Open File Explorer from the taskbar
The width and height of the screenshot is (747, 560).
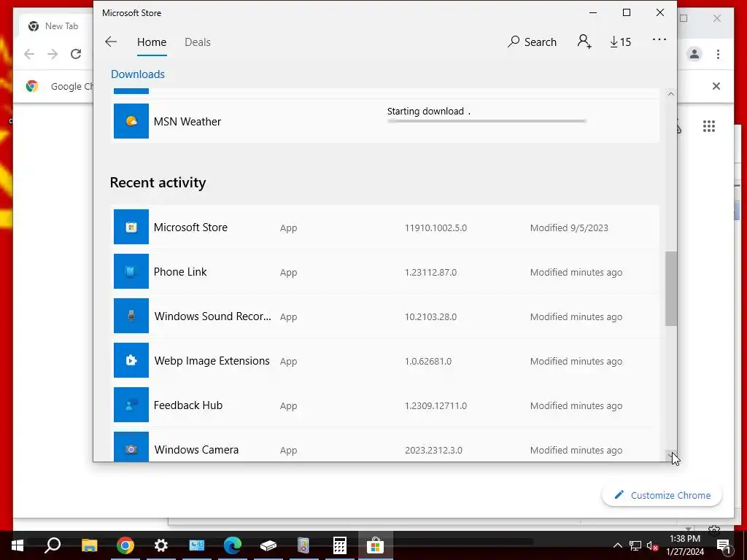(89, 545)
